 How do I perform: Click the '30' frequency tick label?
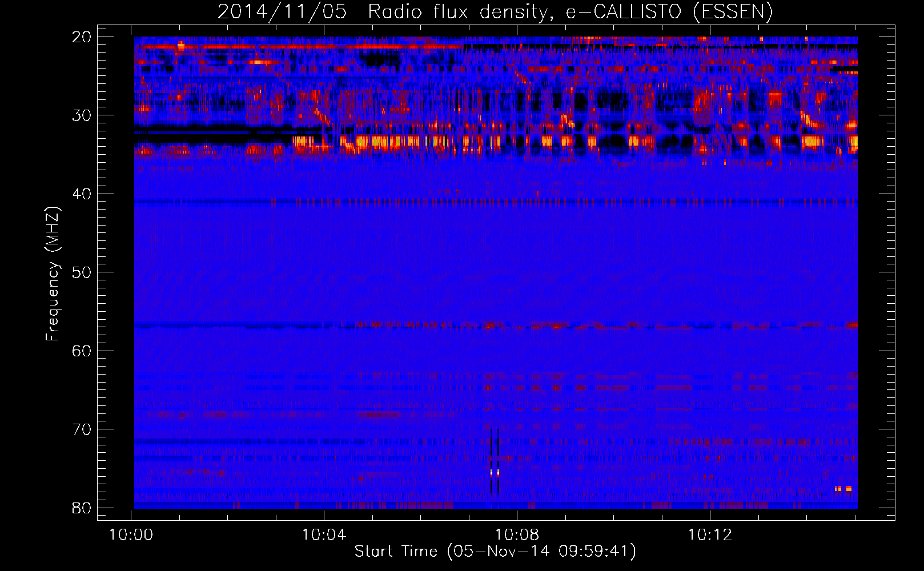coord(82,115)
